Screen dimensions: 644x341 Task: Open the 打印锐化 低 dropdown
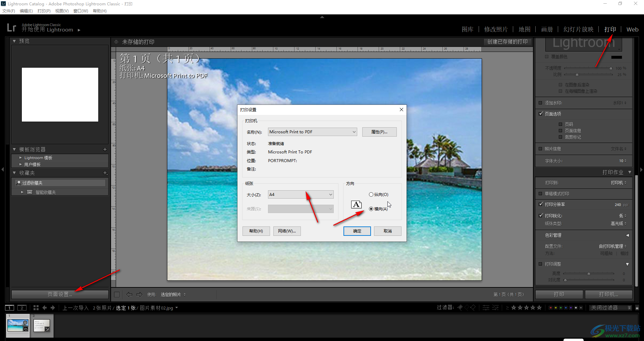pyautogui.click(x=623, y=216)
